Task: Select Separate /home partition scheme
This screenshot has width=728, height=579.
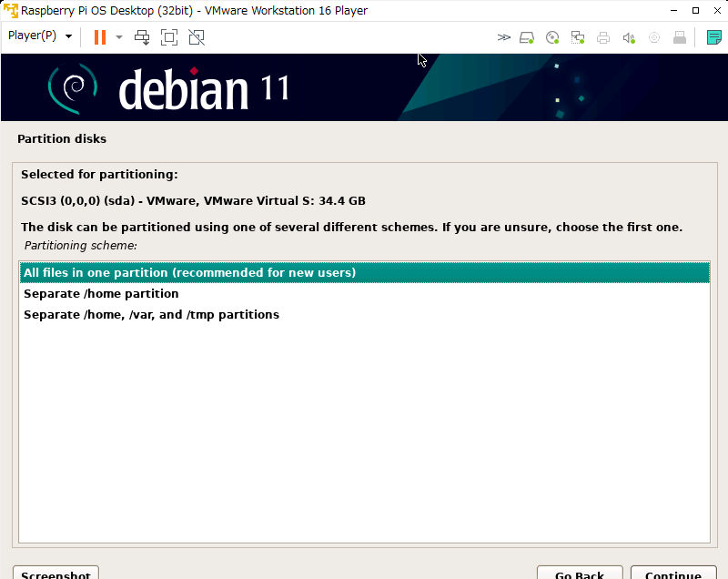Action: coord(365,294)
